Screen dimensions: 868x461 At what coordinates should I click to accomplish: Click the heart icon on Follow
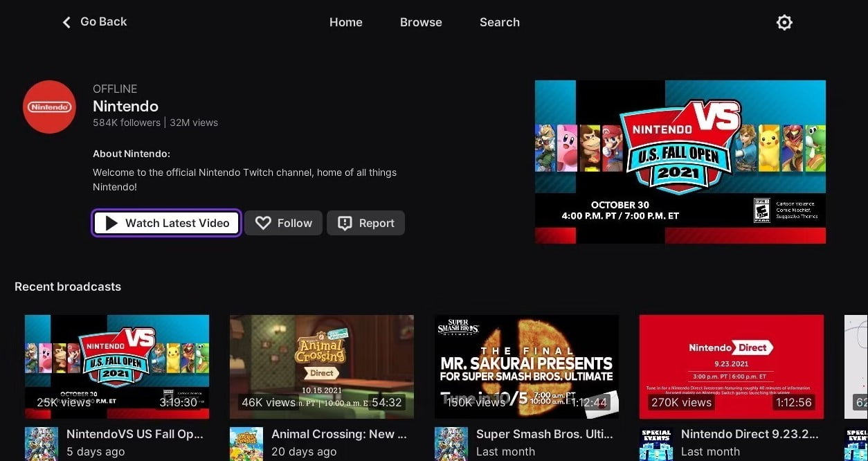pyautogui.click(x=262, y=223)
